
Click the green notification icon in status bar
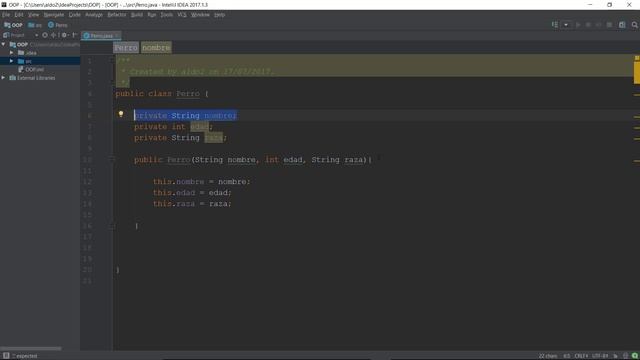(635, 356)
